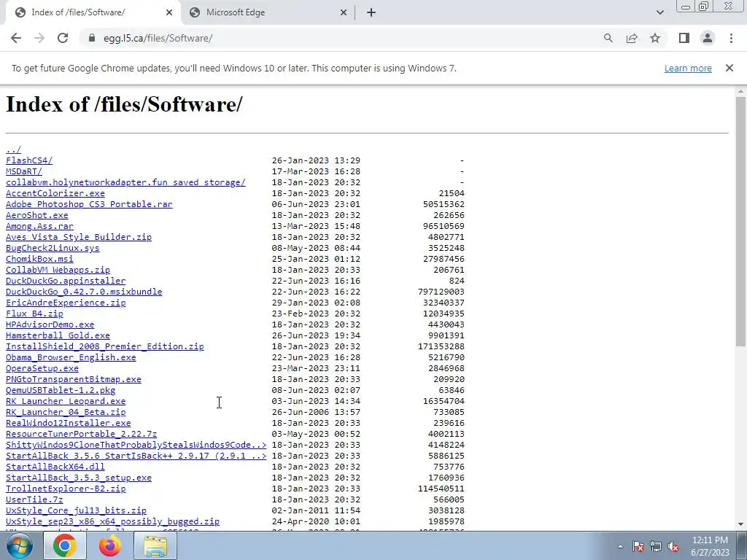Click the TrollnetExplorer-B2.zip link
747x560 pixels.
click(x=66, y=489)
